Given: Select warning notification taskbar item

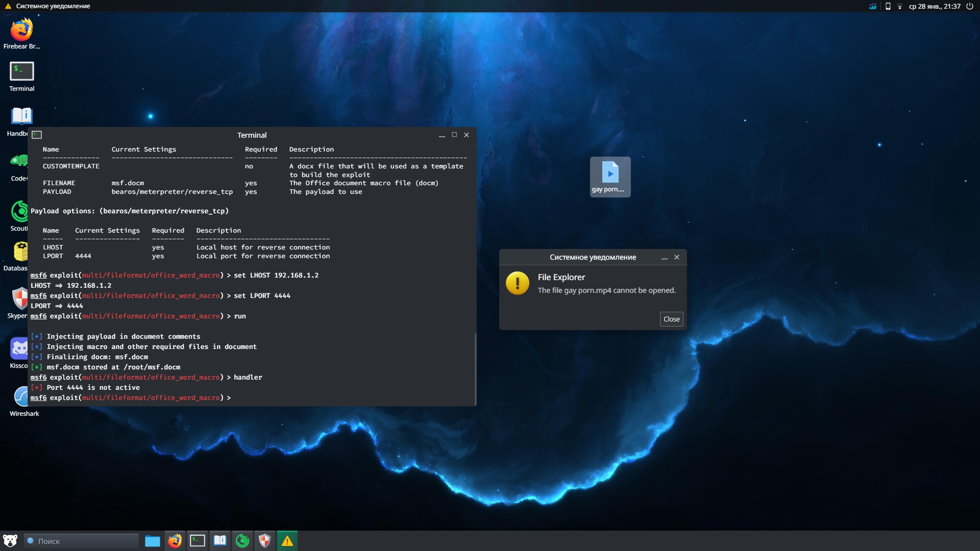Looking at the screenshot, I should [287, 541].
